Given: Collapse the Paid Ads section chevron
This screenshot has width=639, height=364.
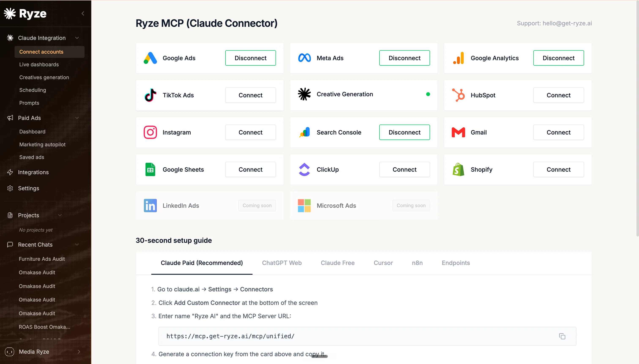Looking at the screenshot, I should pyautogui.click(x=77, y=118).
